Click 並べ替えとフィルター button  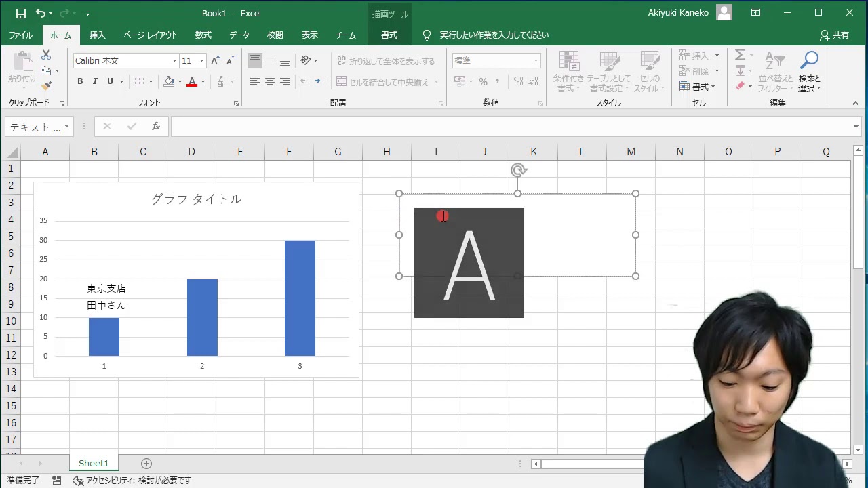[775, 71]
